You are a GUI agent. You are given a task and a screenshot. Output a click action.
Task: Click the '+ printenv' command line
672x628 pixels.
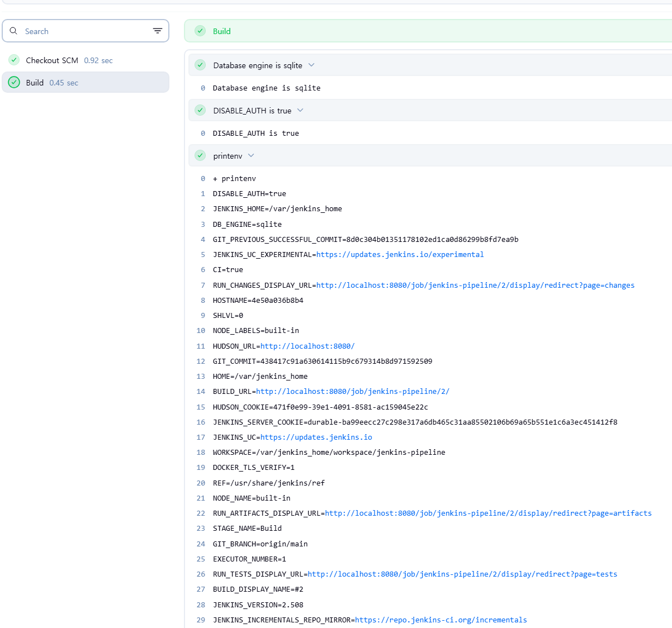click(x=234, y=178)
